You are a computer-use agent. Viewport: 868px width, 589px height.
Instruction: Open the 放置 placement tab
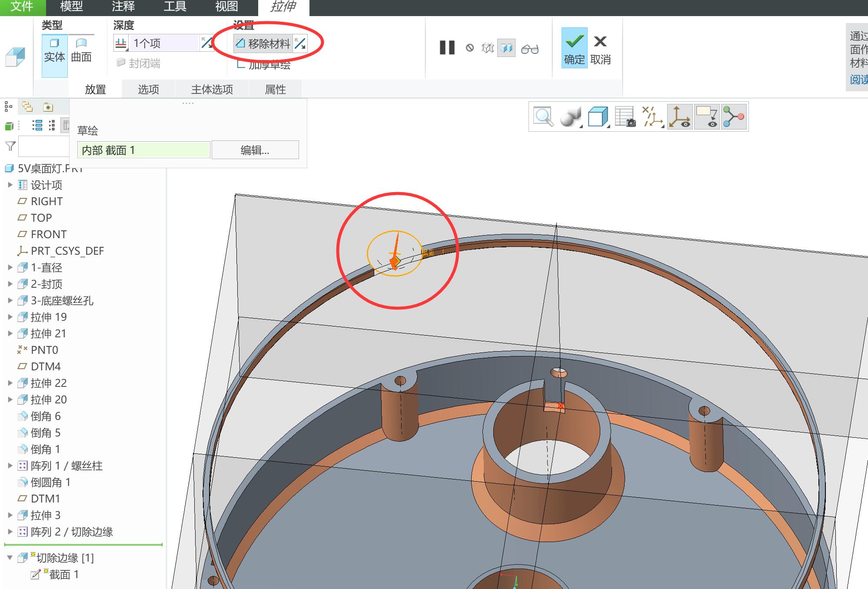click(96, 89)
